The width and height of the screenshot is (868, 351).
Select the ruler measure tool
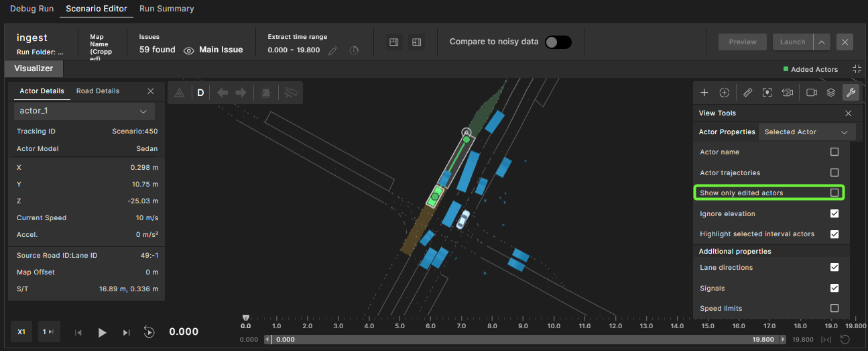748,93
